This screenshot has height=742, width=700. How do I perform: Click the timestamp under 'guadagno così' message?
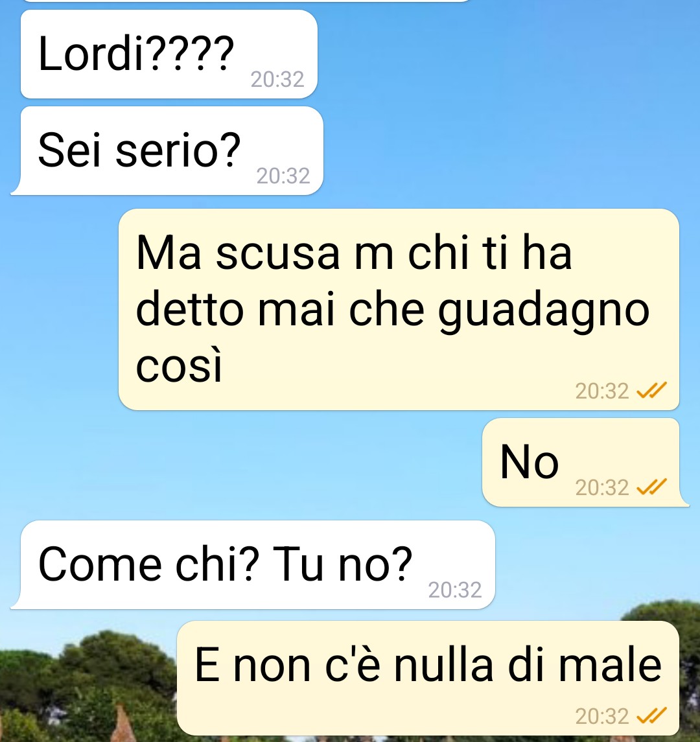pyautogui.click(x=602, y=391)
